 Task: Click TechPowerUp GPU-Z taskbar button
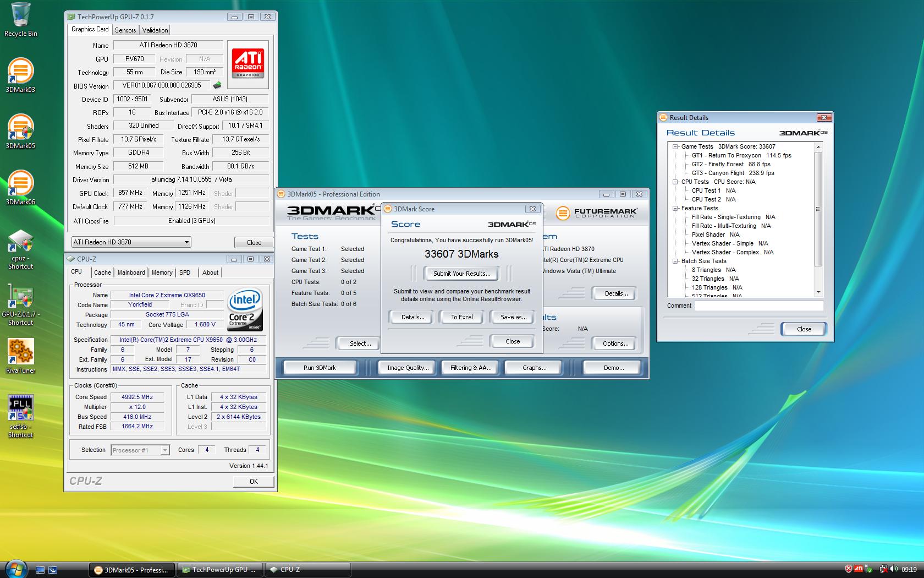220,570
